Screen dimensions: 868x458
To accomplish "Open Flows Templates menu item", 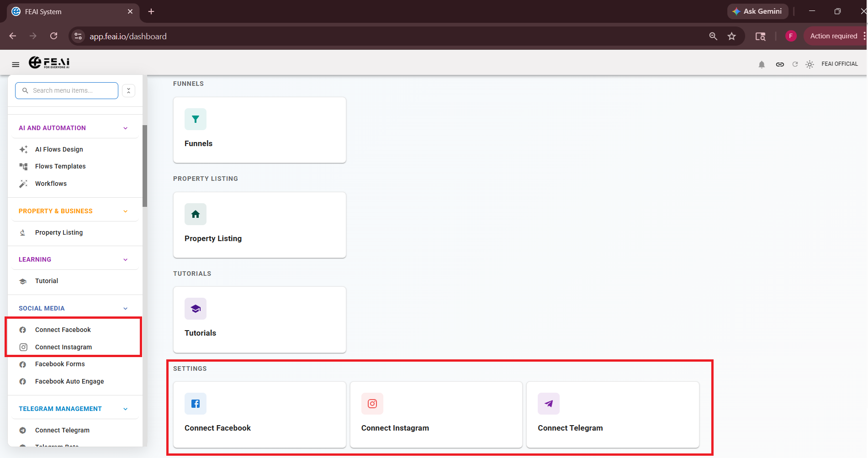I will (75, 166).
